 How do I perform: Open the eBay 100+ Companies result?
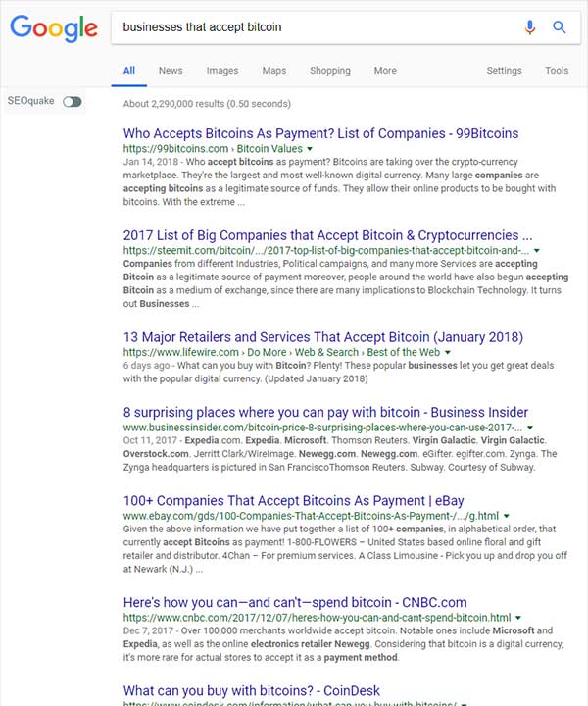[293, 501]
